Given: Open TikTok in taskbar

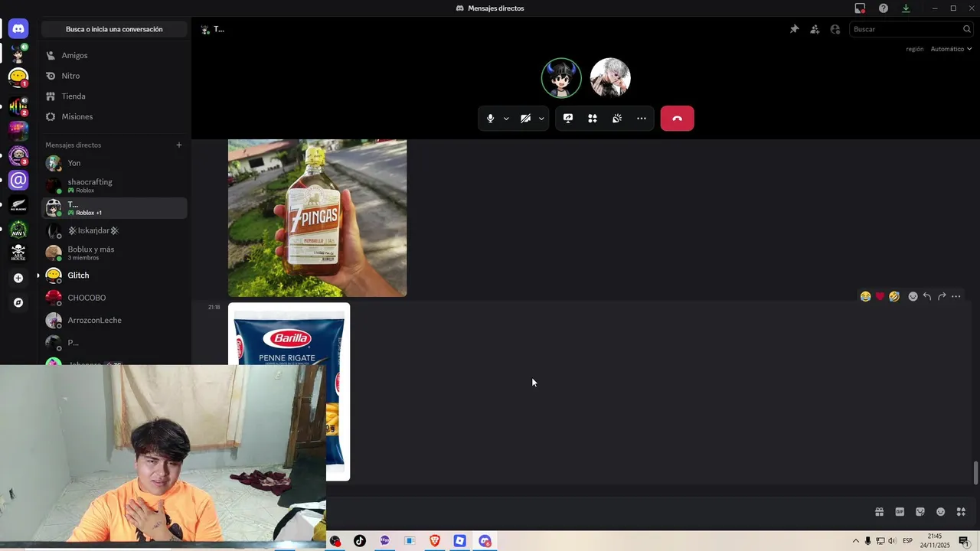Looking at the screenshot, I should point(360,541).
